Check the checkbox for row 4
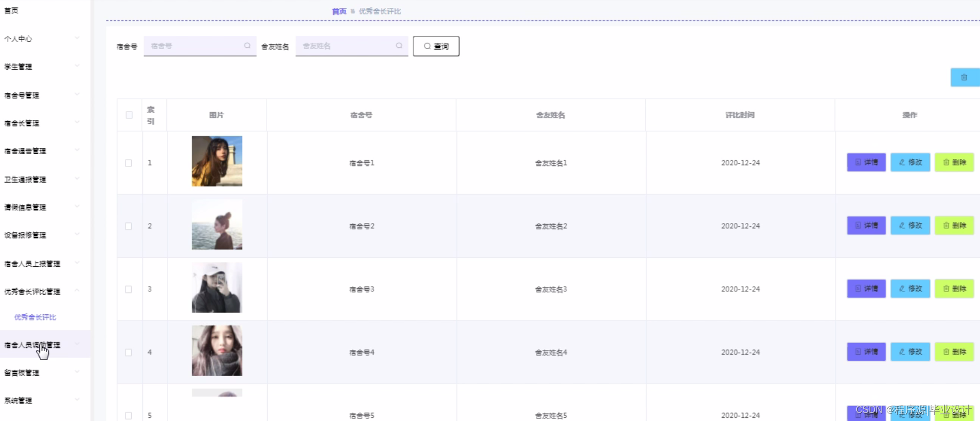This screenshot has height=421, width=980. [x=128, y=352]
